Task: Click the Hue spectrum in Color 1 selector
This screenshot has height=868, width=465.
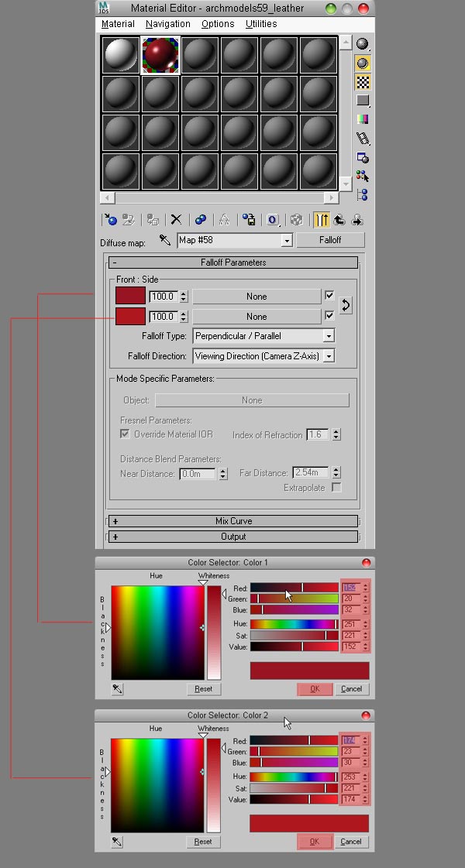Action: (x=157, y=632)
